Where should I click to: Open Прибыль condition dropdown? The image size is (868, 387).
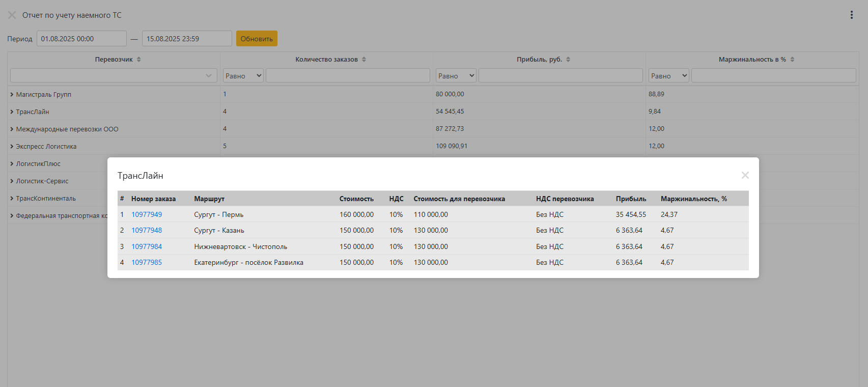[456, 76]
